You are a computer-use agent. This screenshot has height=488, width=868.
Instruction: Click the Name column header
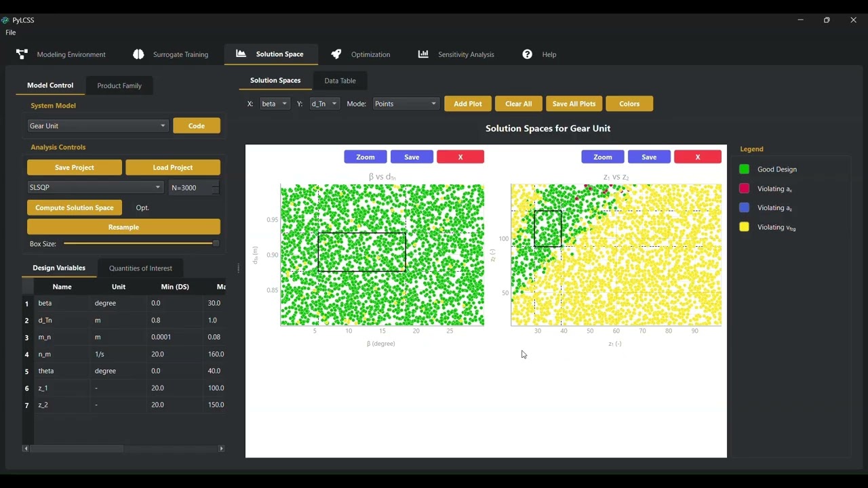[62, 287]
